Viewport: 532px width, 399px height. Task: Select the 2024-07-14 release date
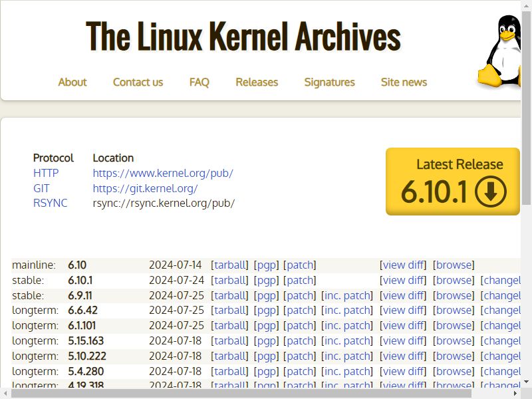176,265
